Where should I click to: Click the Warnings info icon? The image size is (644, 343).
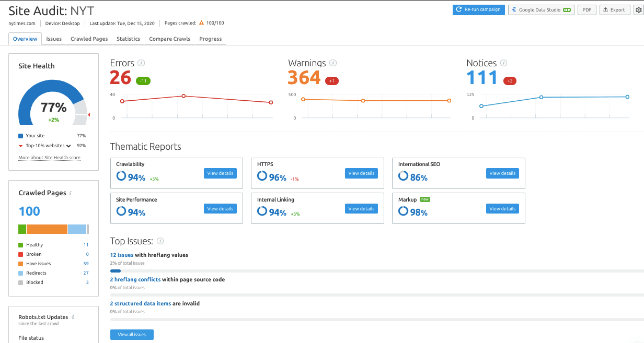pyautogui.click(x=333, y=63)
